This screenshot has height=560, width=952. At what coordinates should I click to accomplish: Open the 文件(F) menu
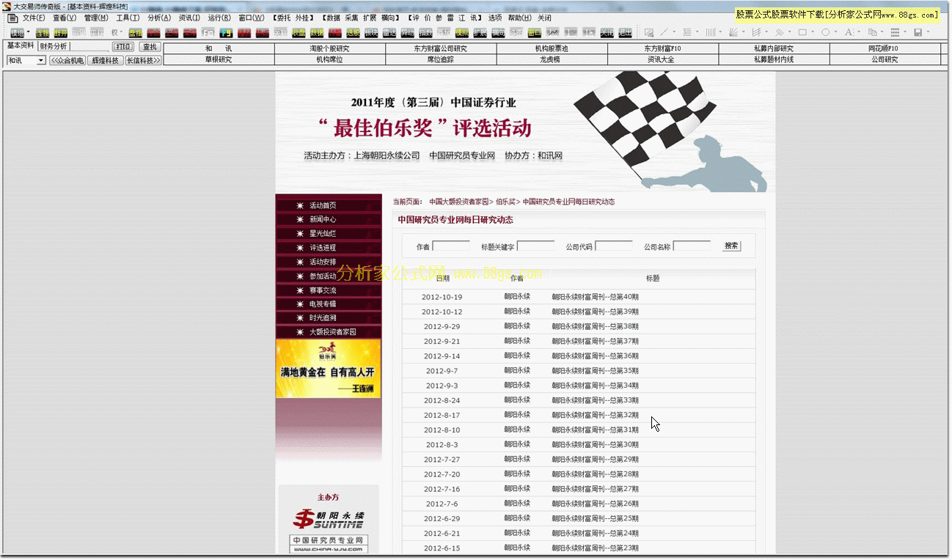[x=34, y=18]
